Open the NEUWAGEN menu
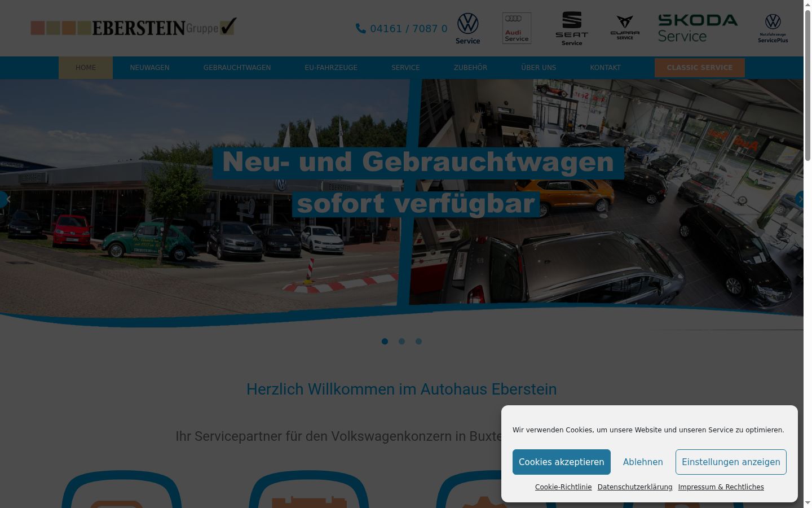Viewport: 812px width, 508px height. (x=149, y=68)
